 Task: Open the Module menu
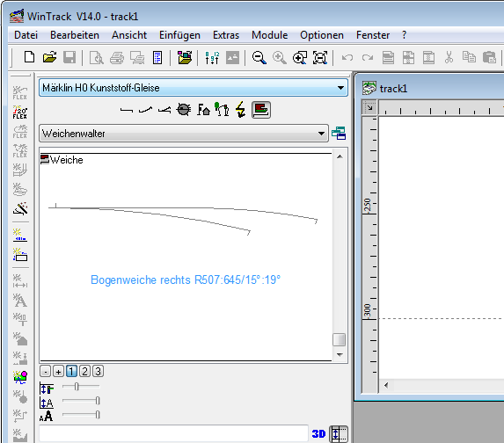tap(269, 35)
